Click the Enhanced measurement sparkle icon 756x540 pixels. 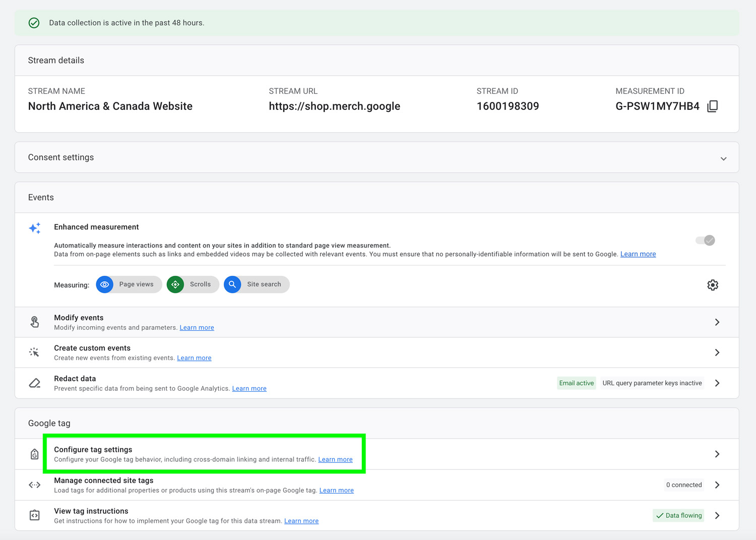coord(35,228)
